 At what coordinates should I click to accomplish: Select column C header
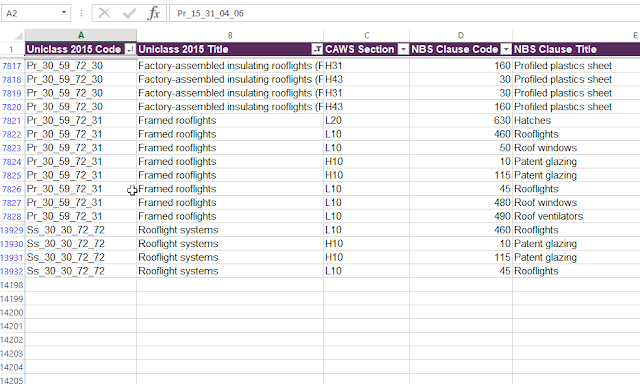click(367, 35)
